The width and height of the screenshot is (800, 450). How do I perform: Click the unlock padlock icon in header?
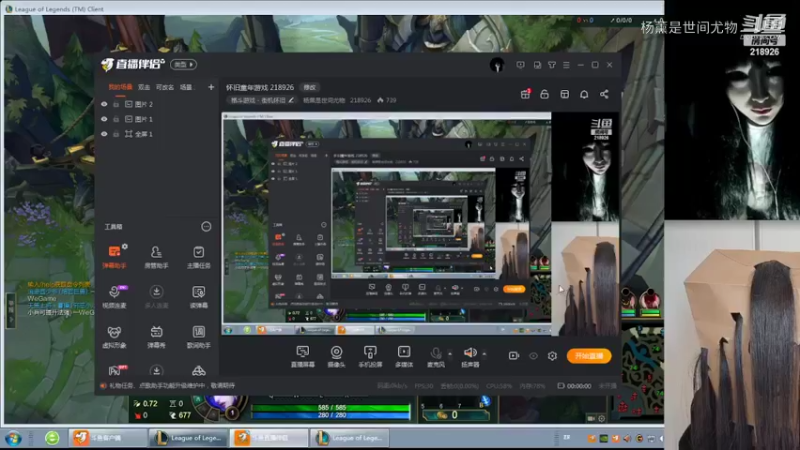[x=544, y=94]
